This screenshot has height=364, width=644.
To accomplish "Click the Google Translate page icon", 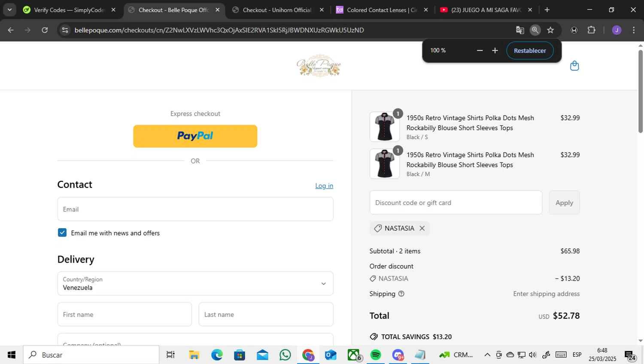I will pos(520,30).
